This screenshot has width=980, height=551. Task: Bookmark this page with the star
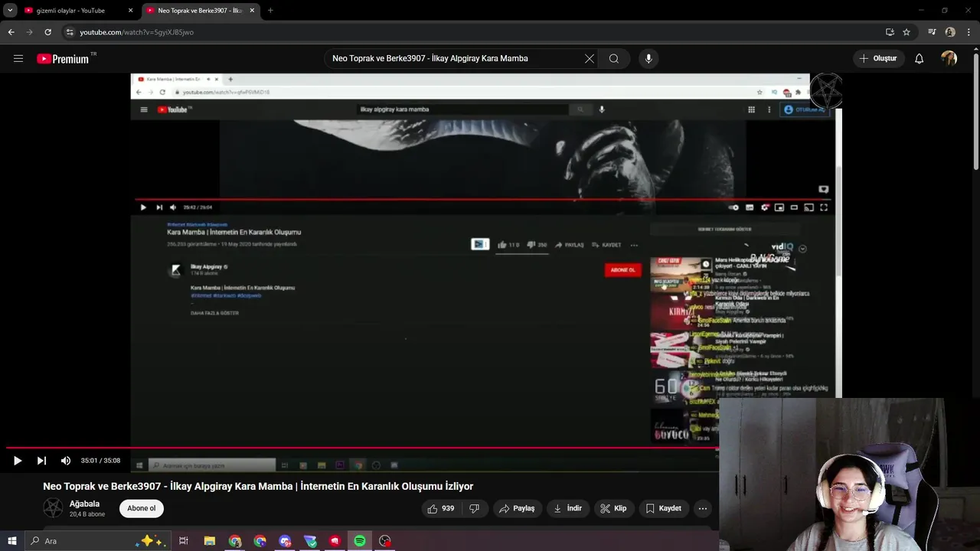906,32
